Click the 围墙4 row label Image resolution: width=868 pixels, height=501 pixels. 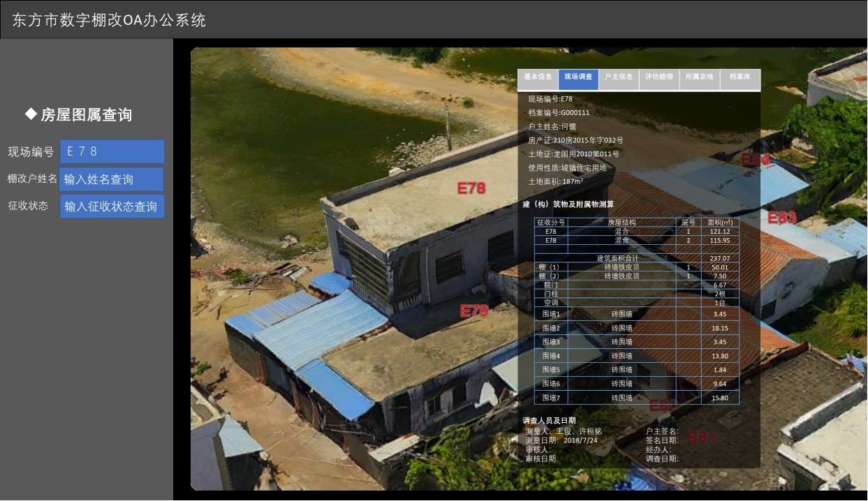click(551, 356)
